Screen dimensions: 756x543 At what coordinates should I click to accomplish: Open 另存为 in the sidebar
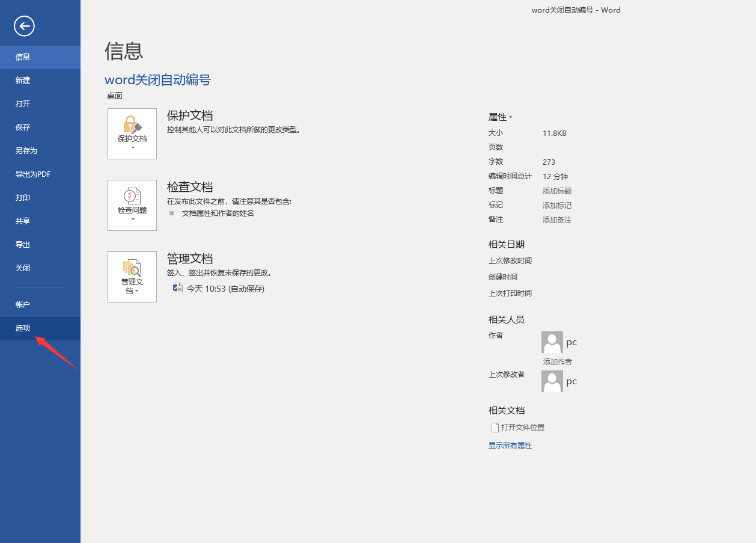click(x=40, y=151)
